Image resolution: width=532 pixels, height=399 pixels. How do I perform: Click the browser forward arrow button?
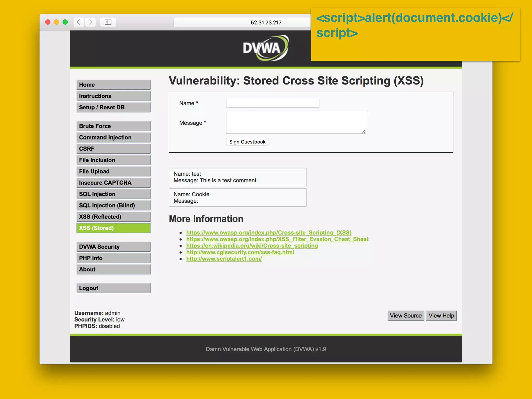click(90, 22)
